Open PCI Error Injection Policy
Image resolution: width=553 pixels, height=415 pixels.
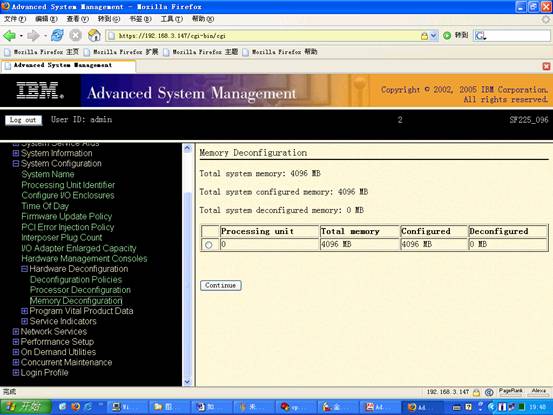[x=68, y=227]
